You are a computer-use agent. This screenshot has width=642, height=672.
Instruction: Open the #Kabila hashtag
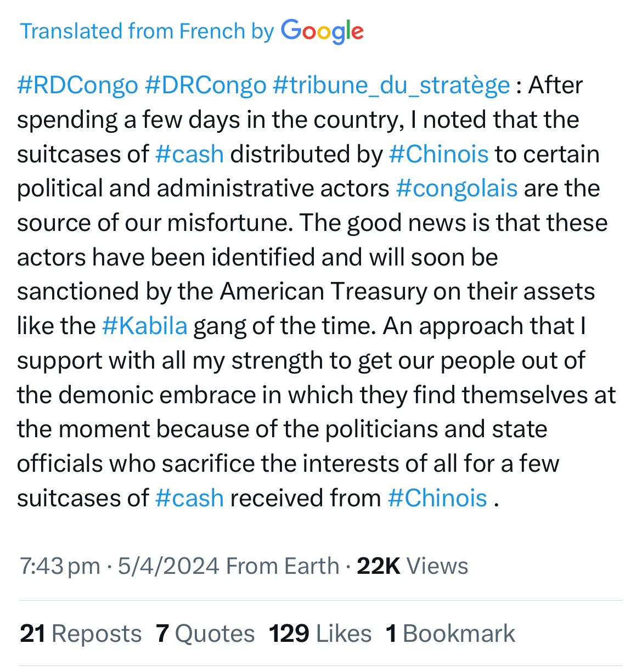tap(145, 326)
